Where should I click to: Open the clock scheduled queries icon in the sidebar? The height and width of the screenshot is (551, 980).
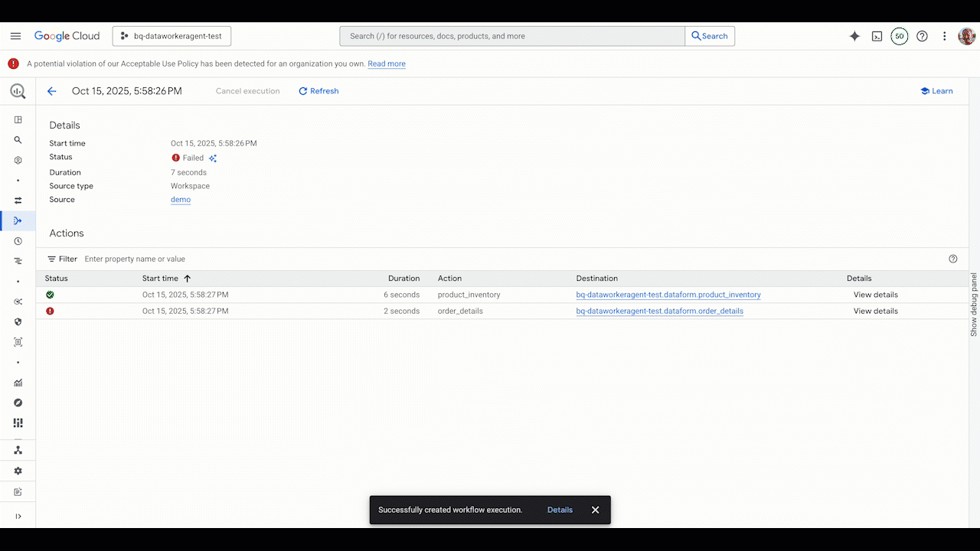[x=18, y=241]
